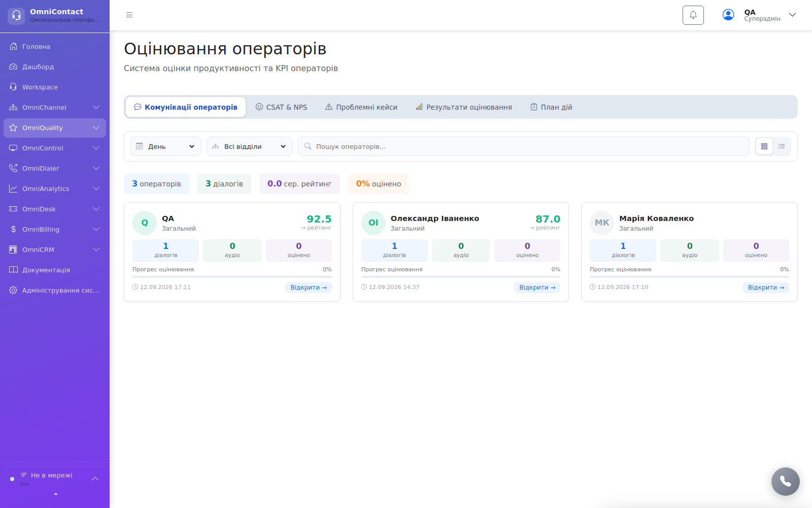Click the timestamp 12.09.2026 14:37
Screen dimensions: 812x508
coord(394,287)
